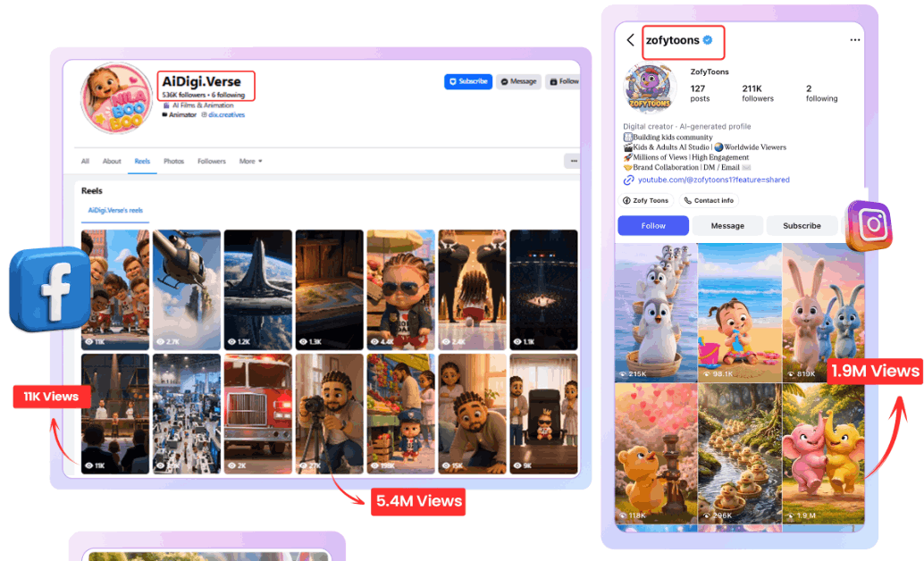Image resolution: width=924 pixels, height=561 pixels.
Task: Open the penguins reel with 215K views
Action: 656,313
